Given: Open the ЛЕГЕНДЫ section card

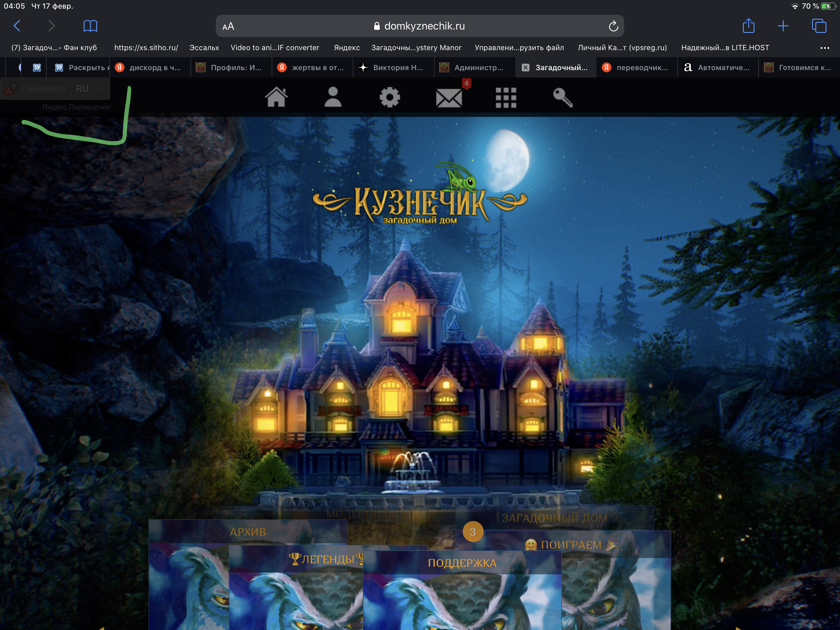Looking at the screenshot, I should pyautogui.click(x=296, y=559).
